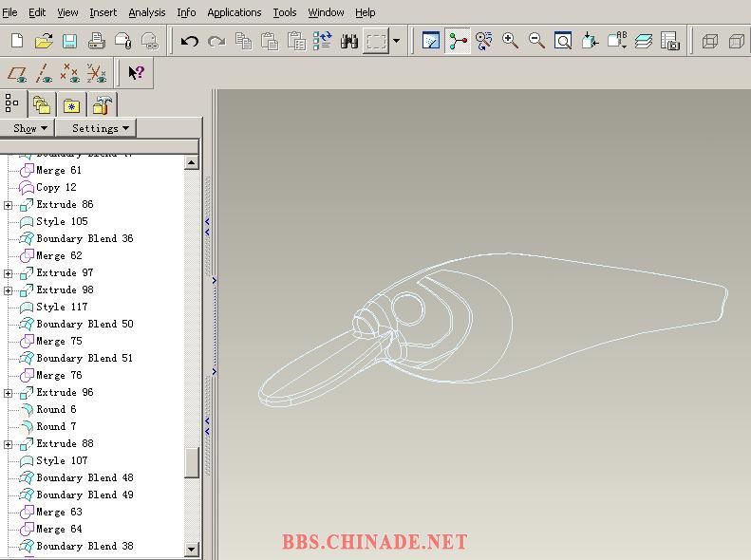Click the What's This help pointer
The height and width of the screenshot is (560, 751).
click(136, 73)
